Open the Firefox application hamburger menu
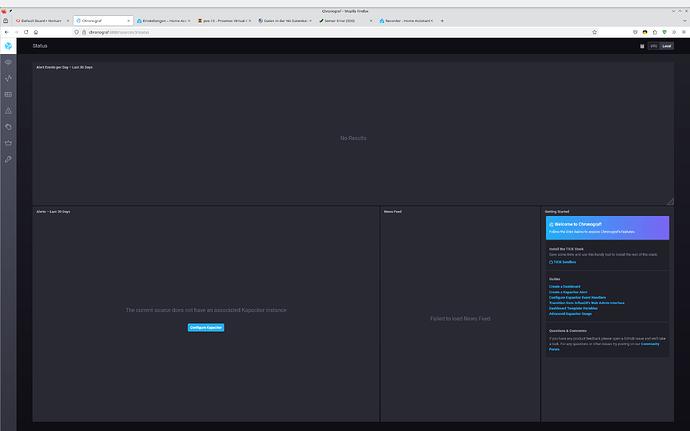Screen dimensions: 690x431 (683, 32)
